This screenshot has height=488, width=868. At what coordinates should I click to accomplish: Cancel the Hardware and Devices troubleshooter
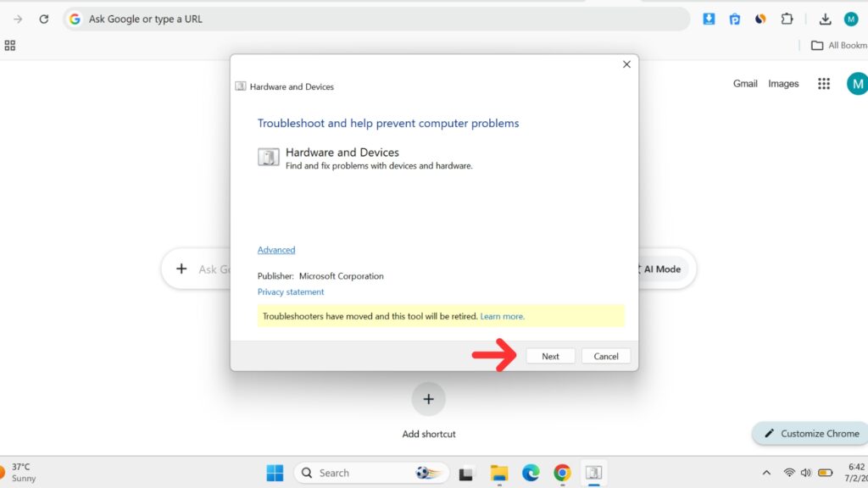tap(605, 357)
